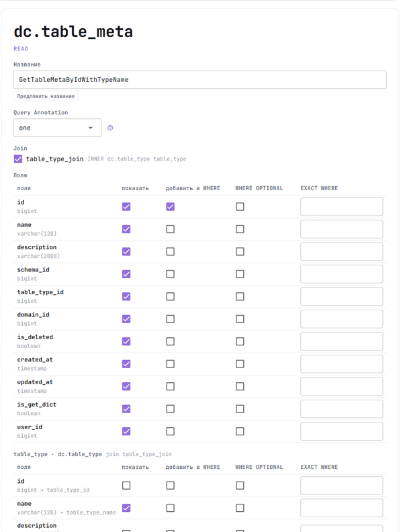Click the Название field with GetTableMetaByIdWithTypeName
The width and height of the screenshot is (403, 532).
[x=199, y=80]
